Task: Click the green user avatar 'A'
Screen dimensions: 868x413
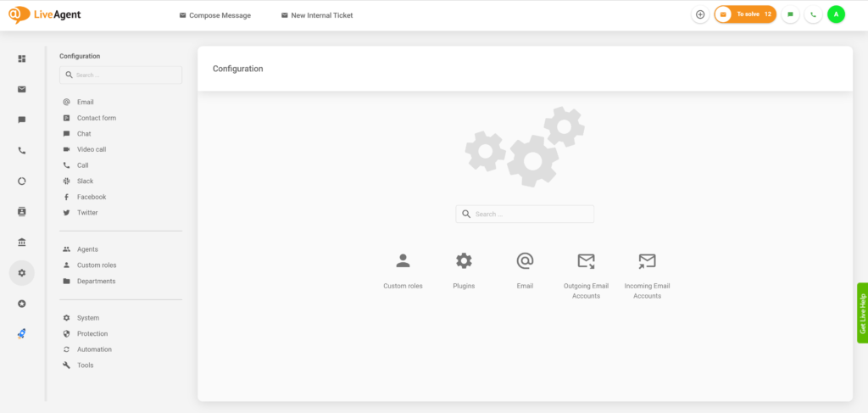Action: click(x=837, y=14)
